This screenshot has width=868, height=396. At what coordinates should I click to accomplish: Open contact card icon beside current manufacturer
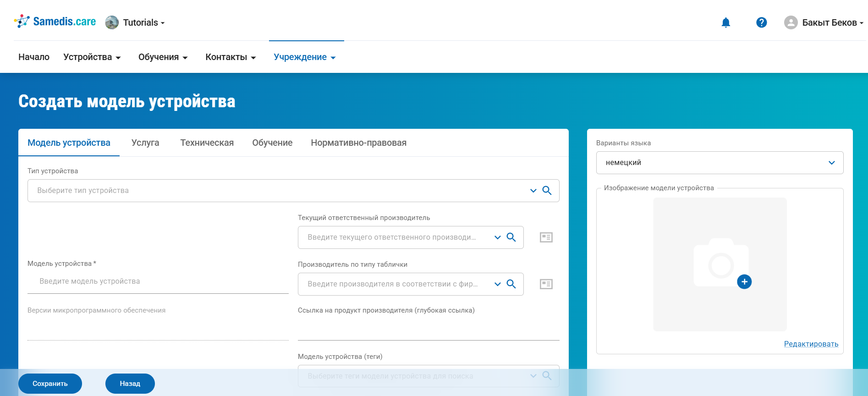[546, 237]
